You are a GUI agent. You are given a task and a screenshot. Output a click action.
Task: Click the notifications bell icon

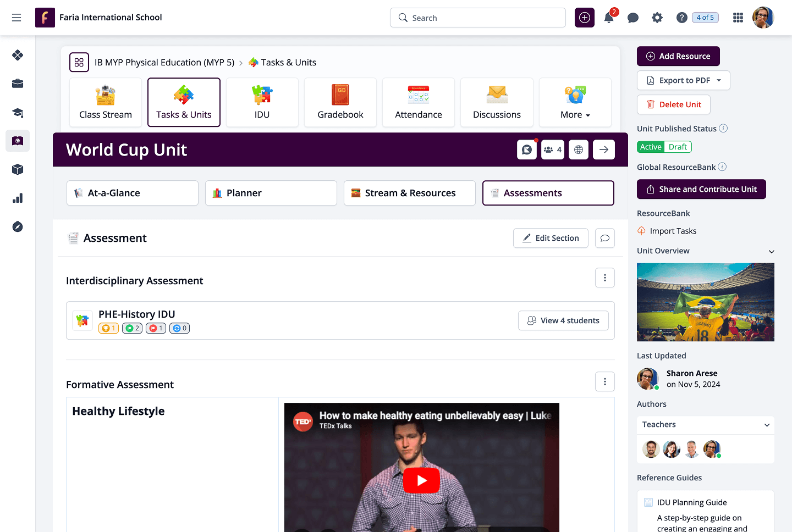pyautogui.click(x=609, y=18)
